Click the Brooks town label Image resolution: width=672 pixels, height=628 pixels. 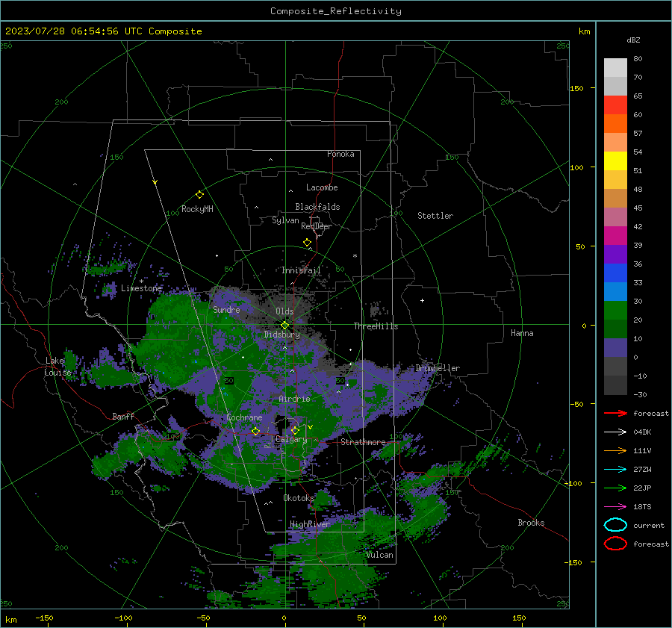point(531,523)
